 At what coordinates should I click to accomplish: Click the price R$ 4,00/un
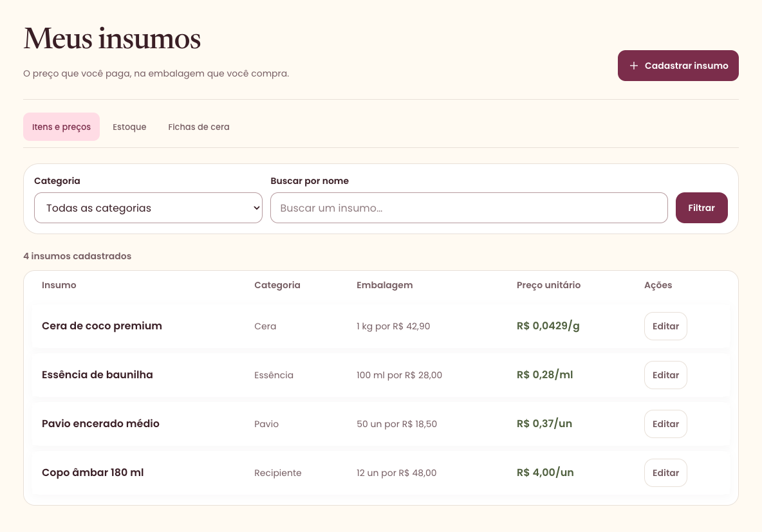click(x=545, y=473)
